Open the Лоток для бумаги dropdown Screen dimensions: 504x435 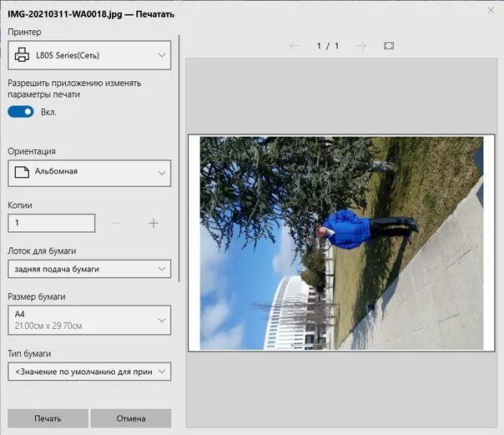click(89, 269)
